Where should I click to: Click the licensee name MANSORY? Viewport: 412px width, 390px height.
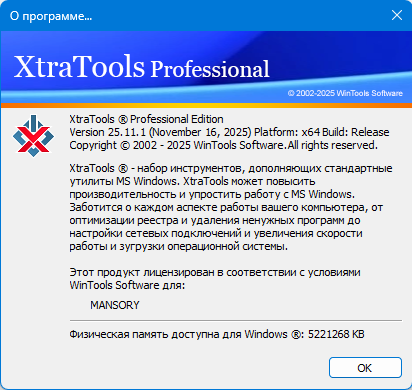115,305
